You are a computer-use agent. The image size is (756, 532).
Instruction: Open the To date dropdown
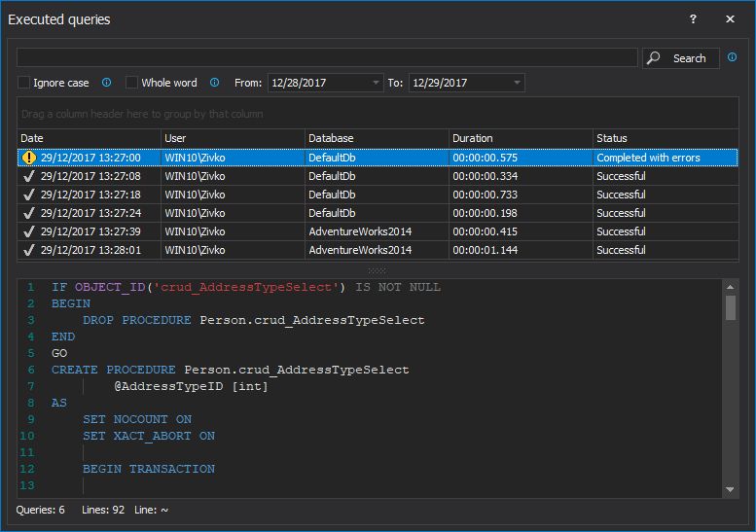(x=517, y=83)
